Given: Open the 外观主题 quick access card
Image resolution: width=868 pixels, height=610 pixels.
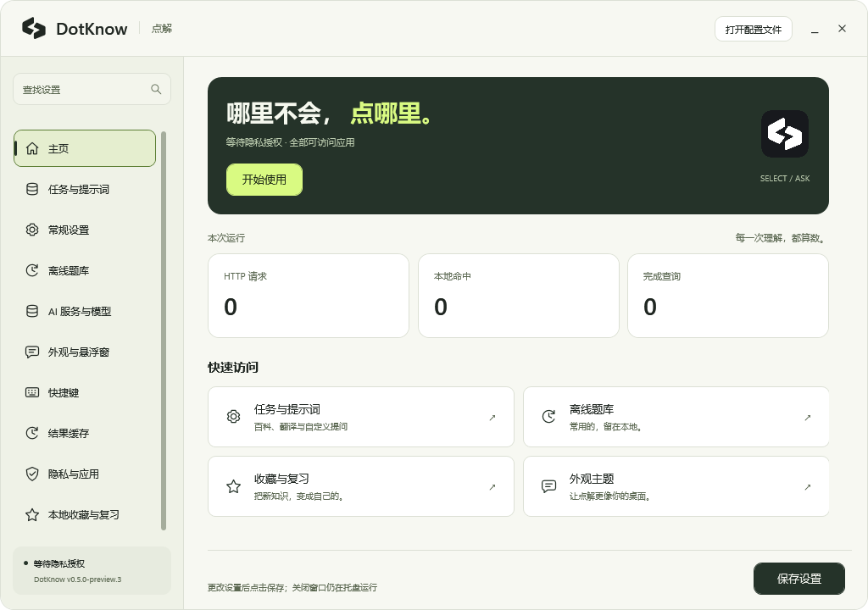Looking at the screenshot, I should pyautogui.click(x=676, y=486).
